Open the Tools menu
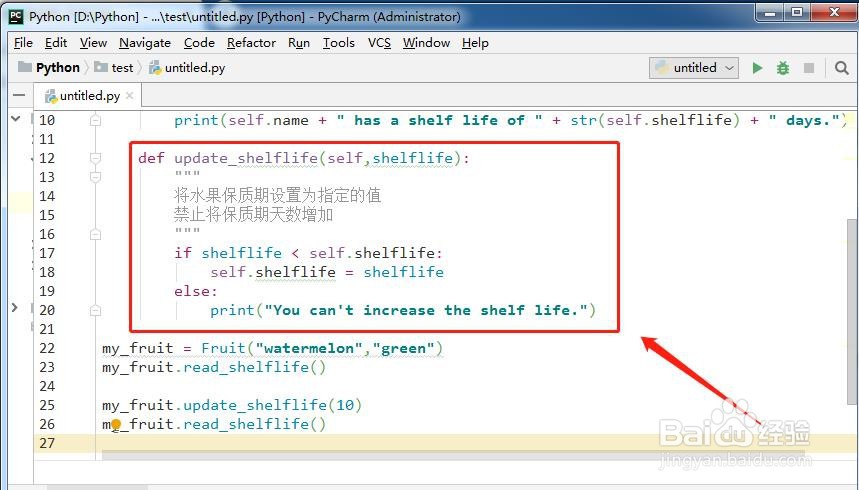Image resolution: width=859 pixels, height=490 pixels. point(339,43)
